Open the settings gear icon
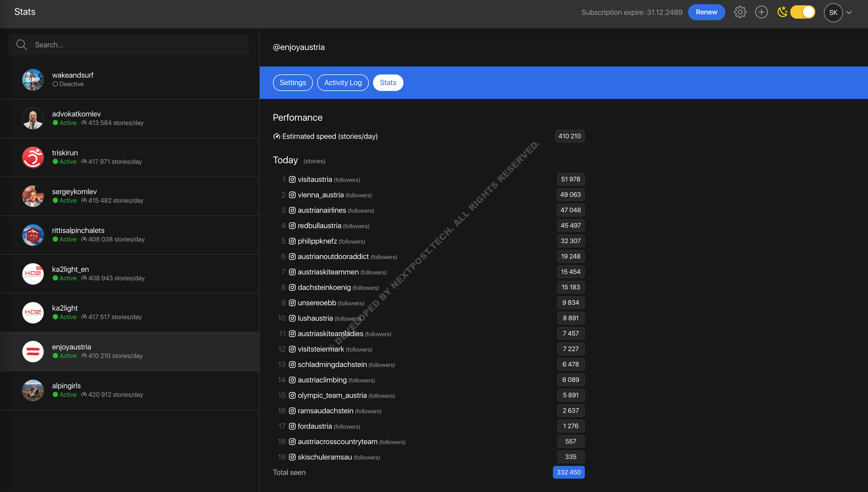 click(x=740, y=12)
